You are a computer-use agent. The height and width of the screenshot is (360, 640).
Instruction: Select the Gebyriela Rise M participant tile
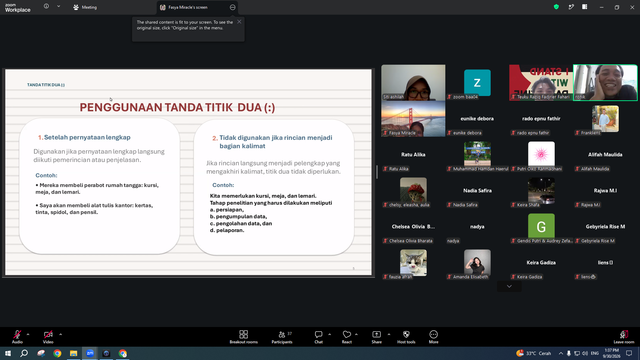coord(605,226)
